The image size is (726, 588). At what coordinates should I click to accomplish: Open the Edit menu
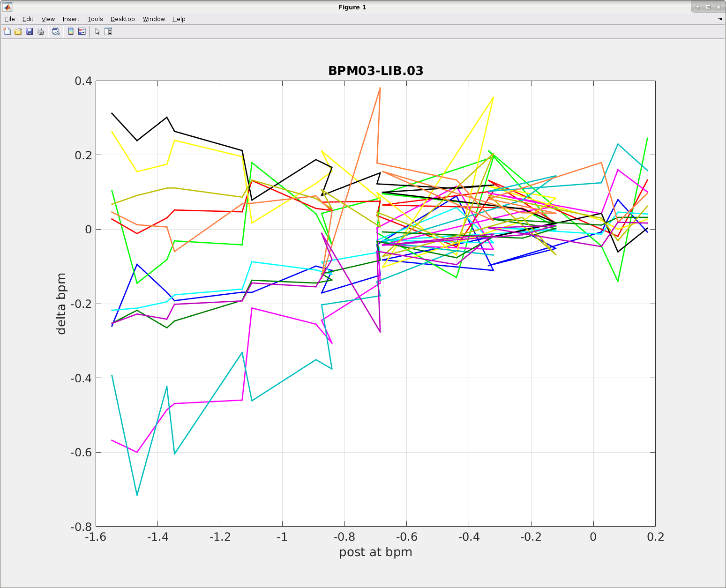[28, 19]
